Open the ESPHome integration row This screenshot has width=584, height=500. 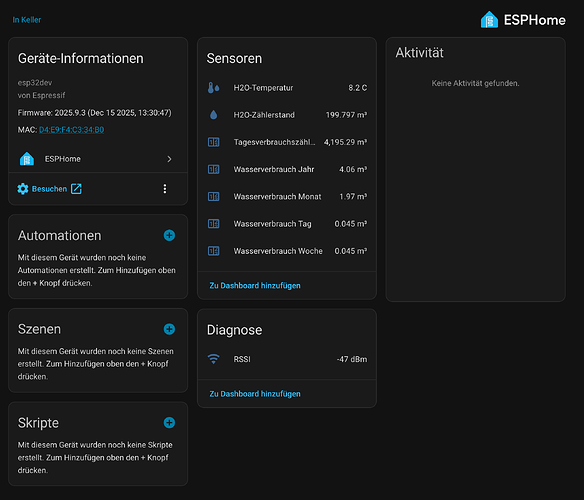click(x=98, y=159)
